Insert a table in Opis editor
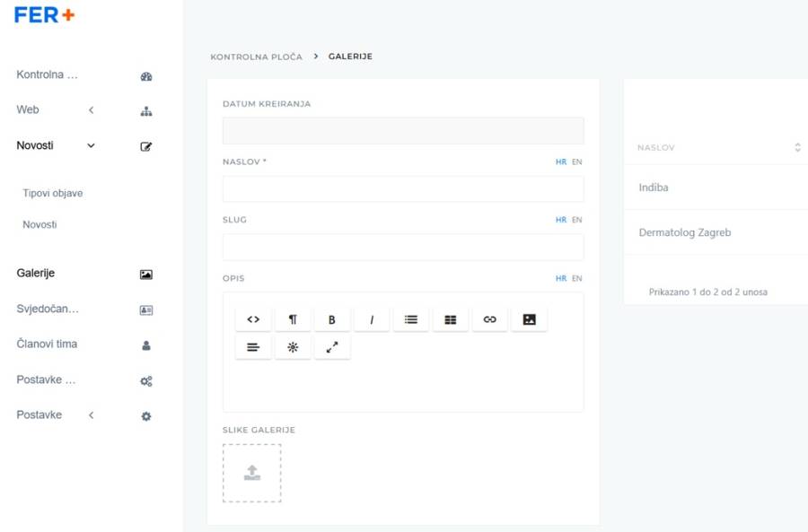 [451, 319]
